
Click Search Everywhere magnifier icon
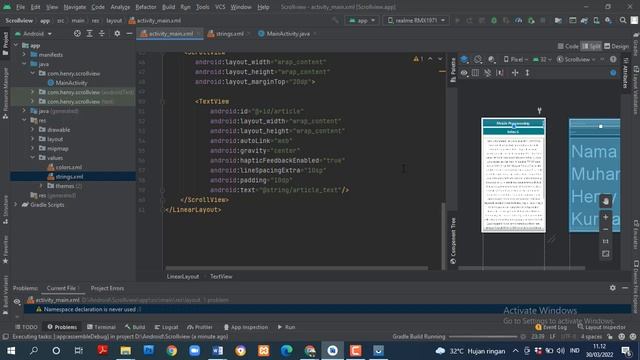pyautogui.click(x=623, y=20)
